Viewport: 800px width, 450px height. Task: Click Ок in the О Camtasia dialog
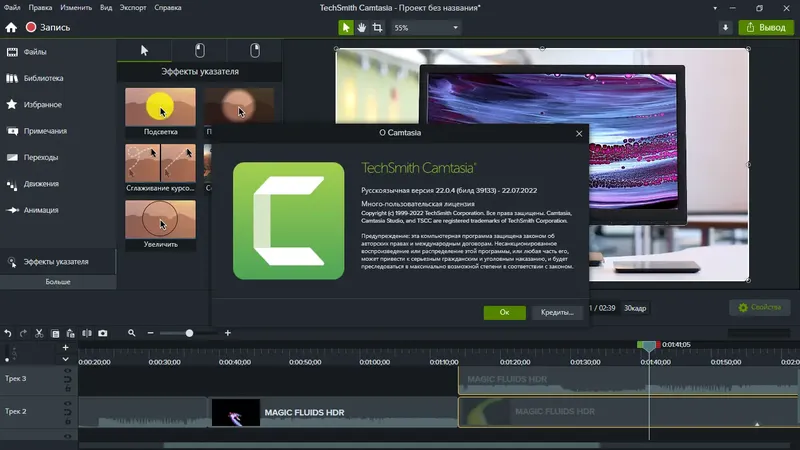pyautogui.click(x=504, y=312)
